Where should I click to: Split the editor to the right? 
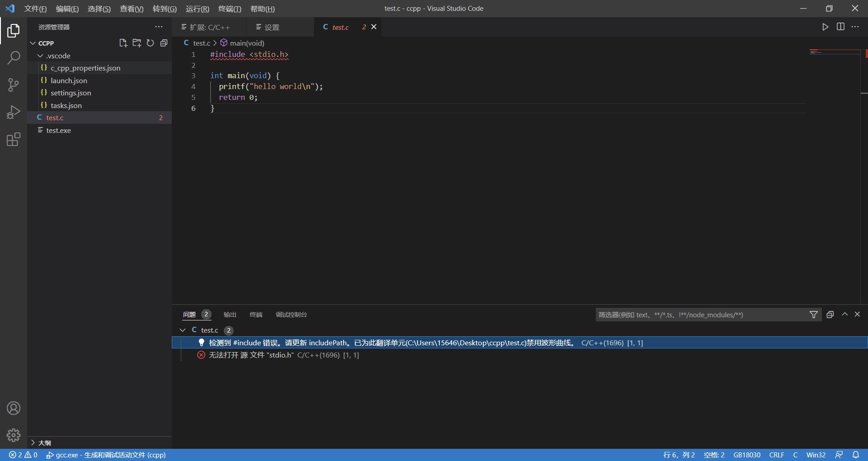[x=840, y=27]
